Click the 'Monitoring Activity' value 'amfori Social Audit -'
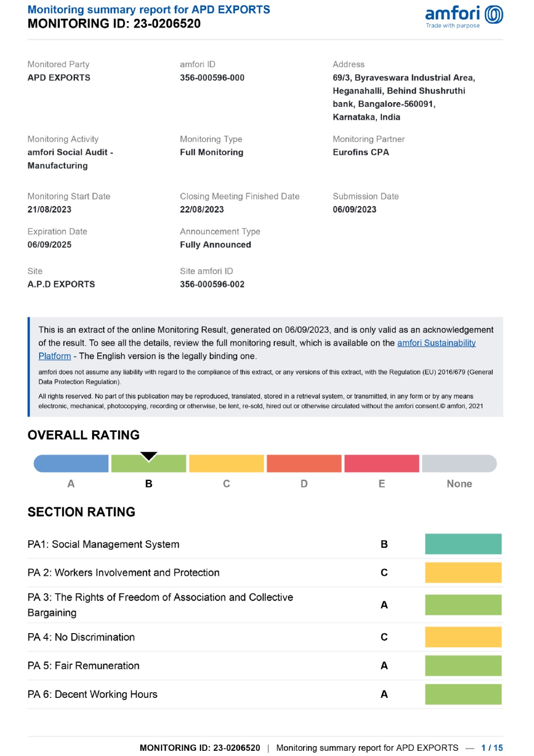This screenshot has height=756, width=534. (x=70, y=152)
